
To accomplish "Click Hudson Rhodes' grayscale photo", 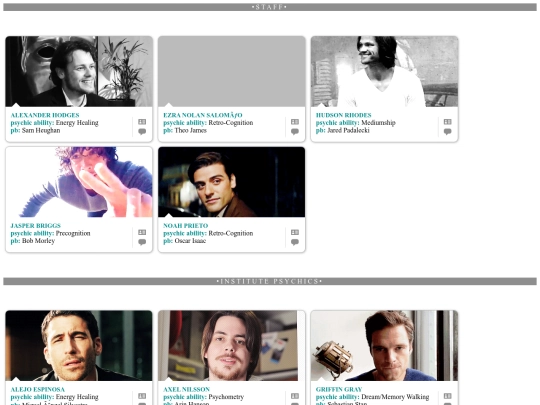I will click(384, 71).
